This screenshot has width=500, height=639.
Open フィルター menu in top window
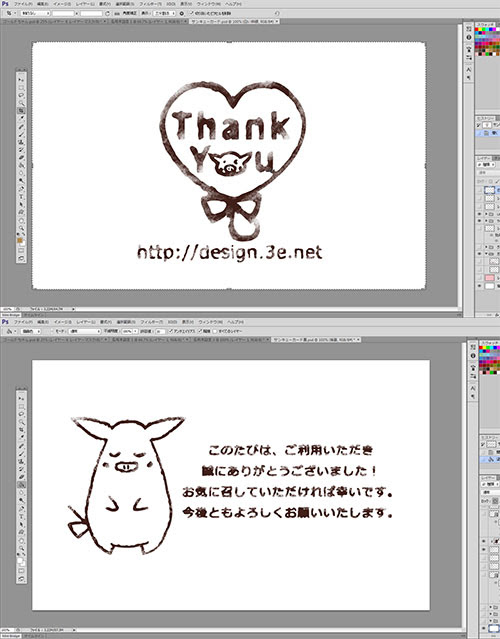152,4
